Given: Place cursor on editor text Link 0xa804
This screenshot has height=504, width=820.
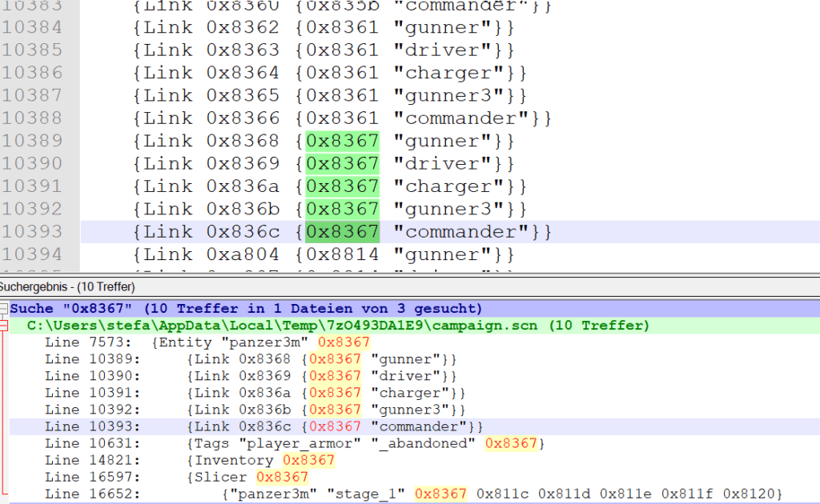Looking at the screenshot, I should (211, 254).
